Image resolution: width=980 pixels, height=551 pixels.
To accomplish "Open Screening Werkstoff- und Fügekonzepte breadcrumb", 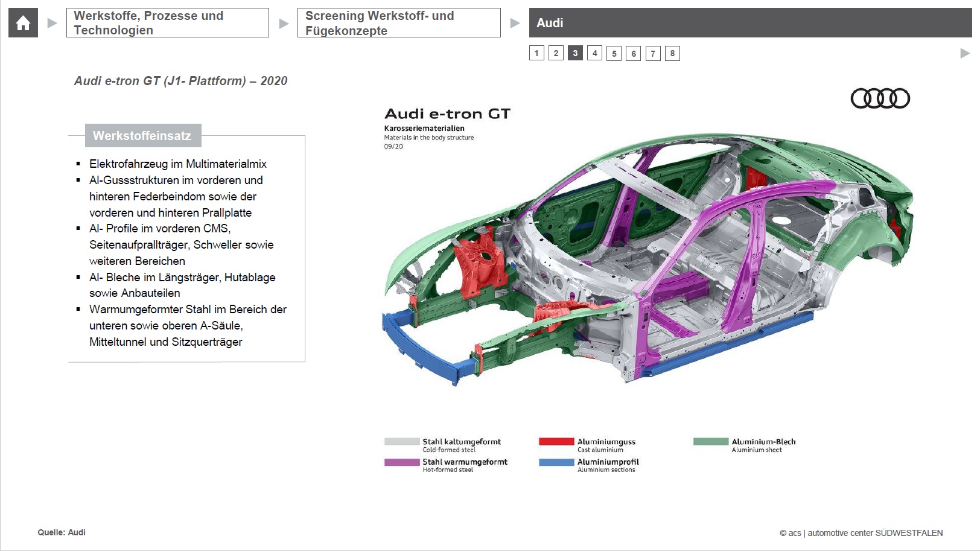I will point(398,23).
